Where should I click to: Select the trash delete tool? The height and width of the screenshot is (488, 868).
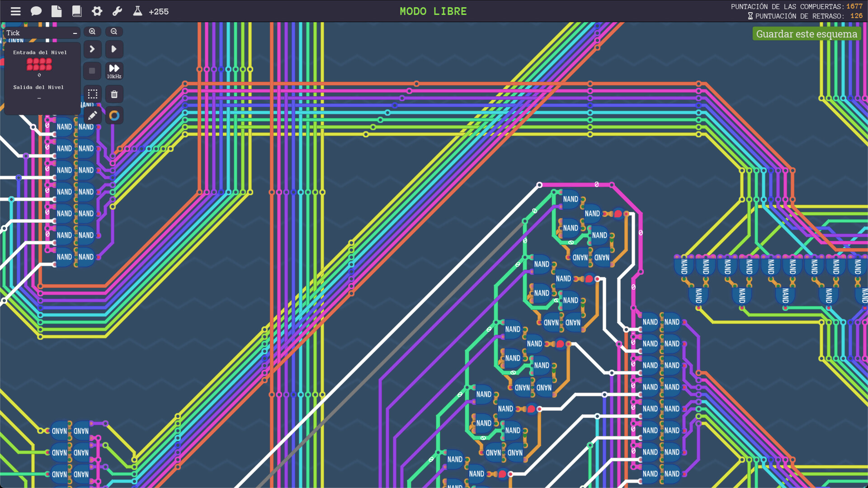point(114,94)
